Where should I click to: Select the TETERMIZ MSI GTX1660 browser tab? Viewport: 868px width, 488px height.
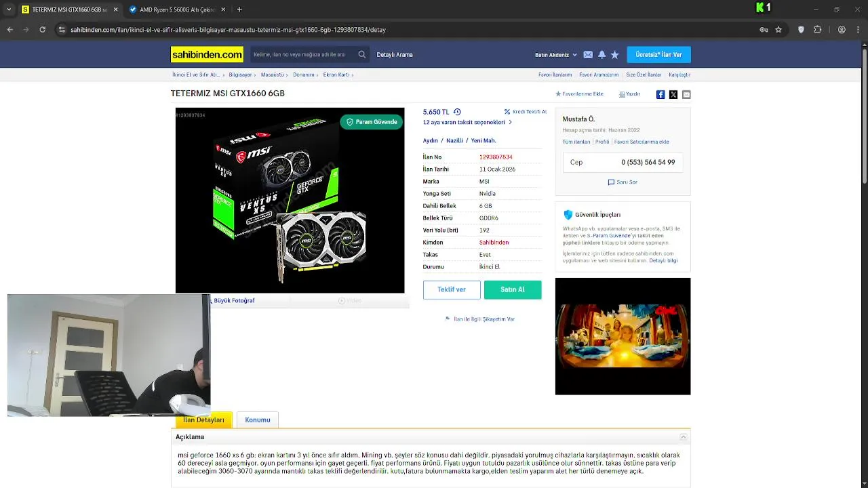69,9
